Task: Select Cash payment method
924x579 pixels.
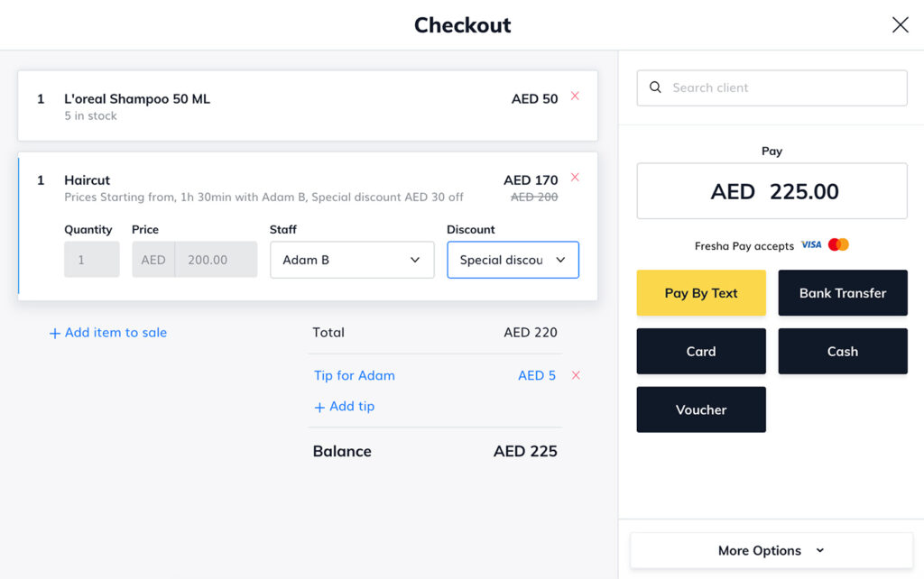Action: [843, 351]
